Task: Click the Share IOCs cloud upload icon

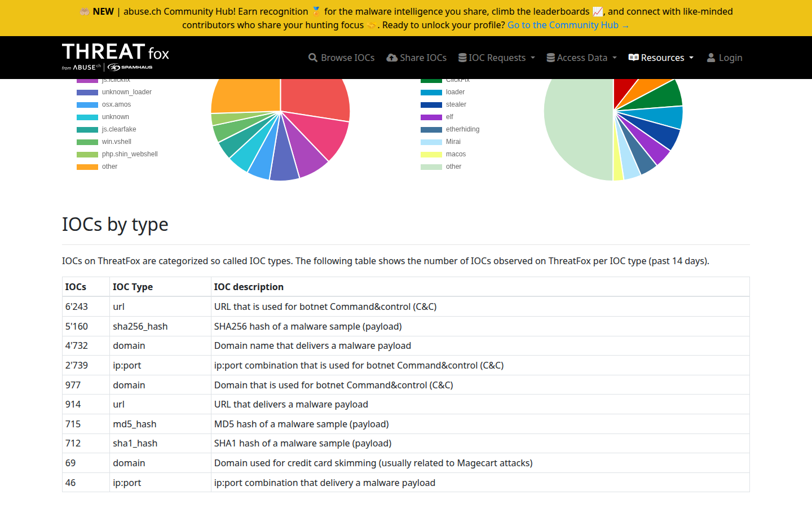Action: 392,58
